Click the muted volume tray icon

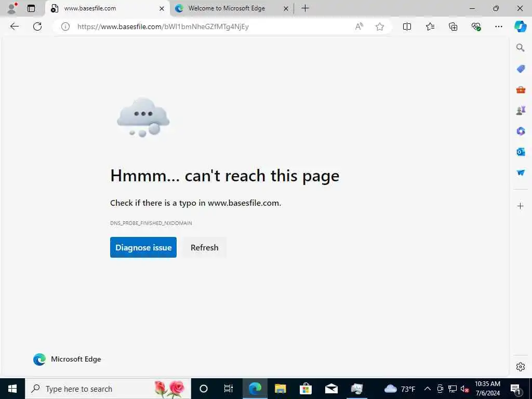click(x=464, y=389)
